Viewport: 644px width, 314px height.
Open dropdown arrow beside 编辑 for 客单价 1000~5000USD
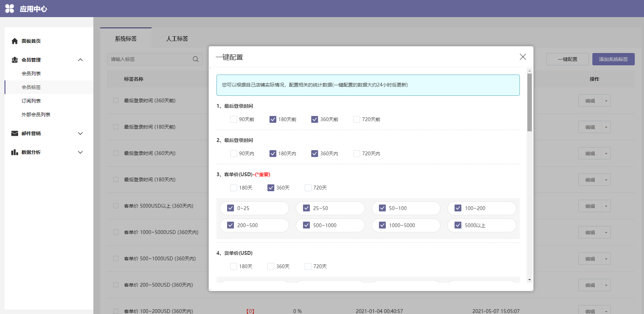coord(606,233)
